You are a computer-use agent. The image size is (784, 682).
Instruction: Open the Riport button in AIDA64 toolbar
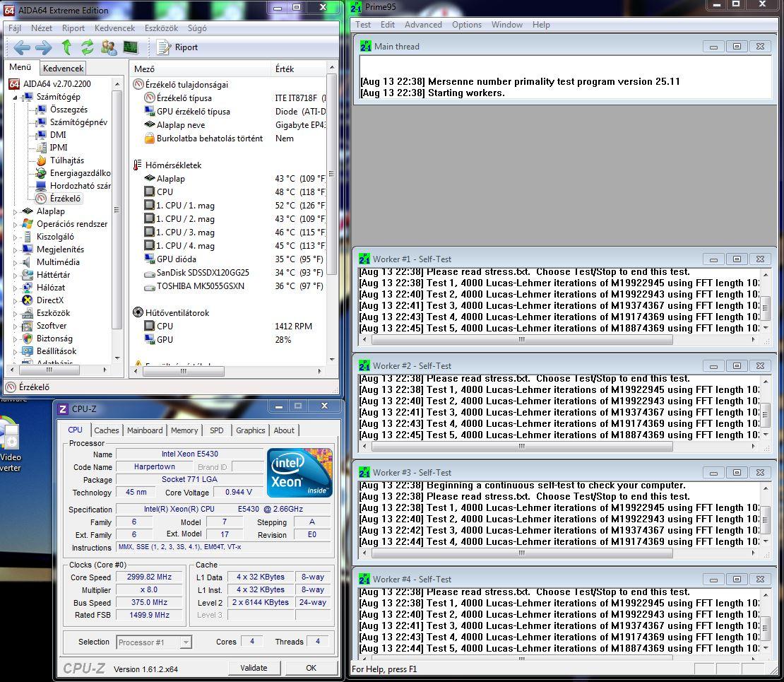click(x=177, y=47)
